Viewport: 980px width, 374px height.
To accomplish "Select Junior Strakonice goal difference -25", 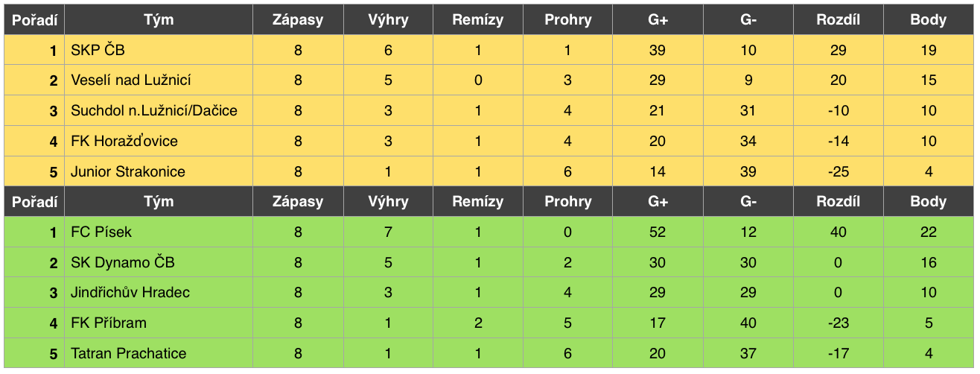I will [x=838, y=171].
